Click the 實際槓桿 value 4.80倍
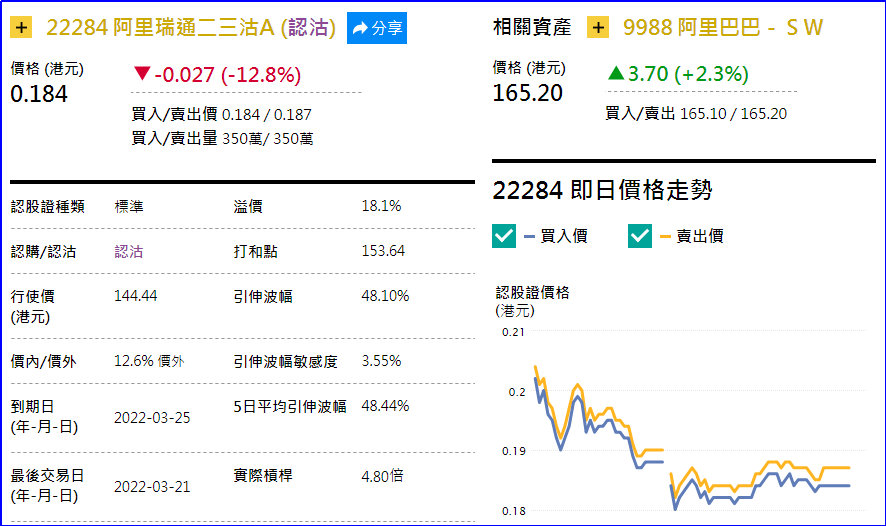The width and height of the screenshot is (886, 526). click(382, 476)
